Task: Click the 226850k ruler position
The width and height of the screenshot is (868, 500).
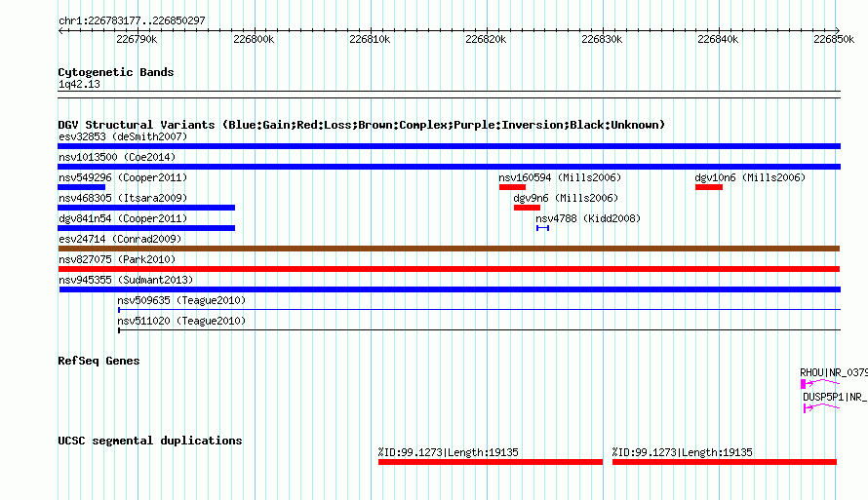Action: point(834,39)
